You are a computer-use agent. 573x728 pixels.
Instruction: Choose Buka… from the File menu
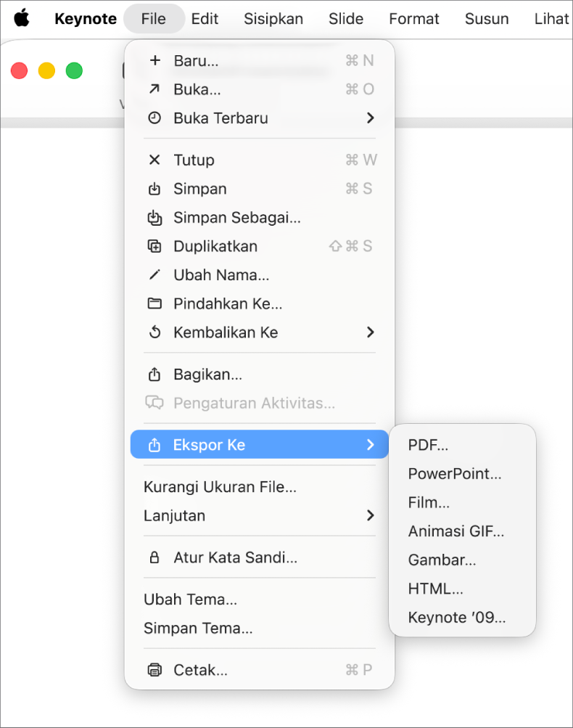(260, 89)
